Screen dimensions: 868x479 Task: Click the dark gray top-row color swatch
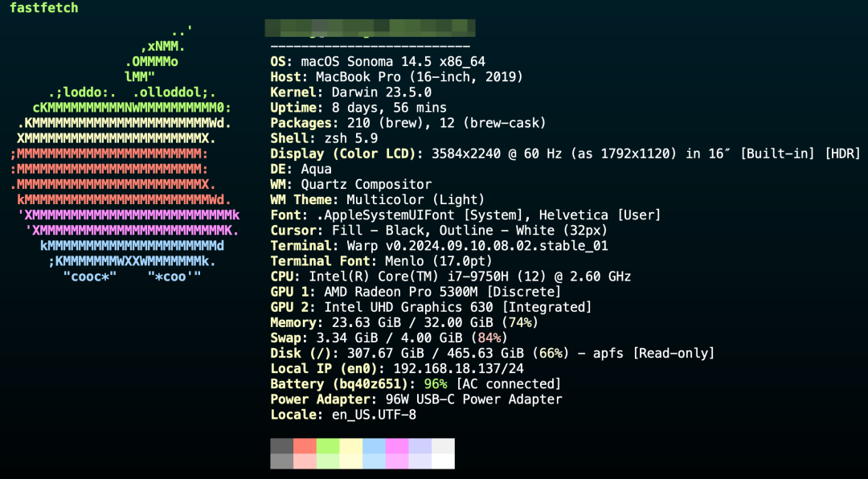point(282,446)
